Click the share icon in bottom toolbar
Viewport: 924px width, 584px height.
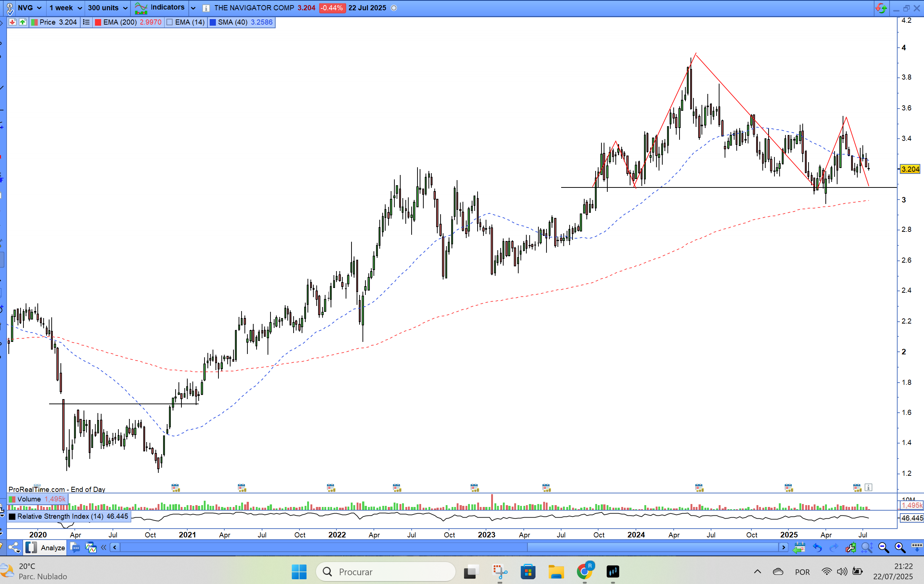tap(14, 548)
